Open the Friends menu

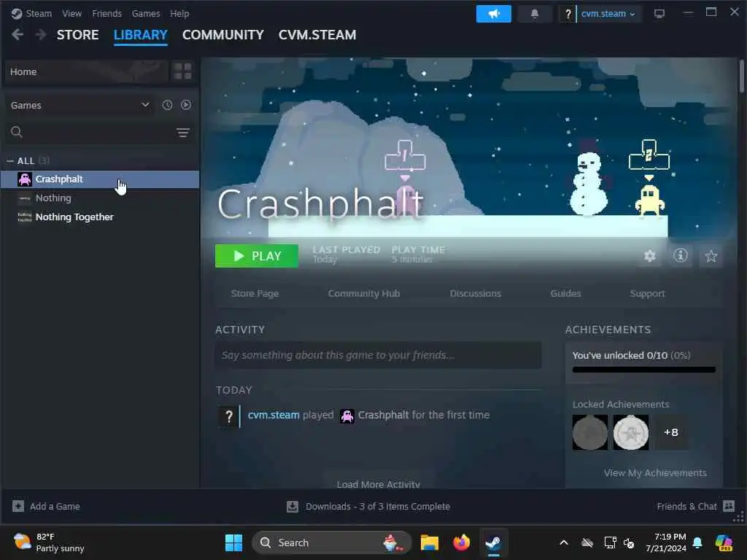point(107,13)
